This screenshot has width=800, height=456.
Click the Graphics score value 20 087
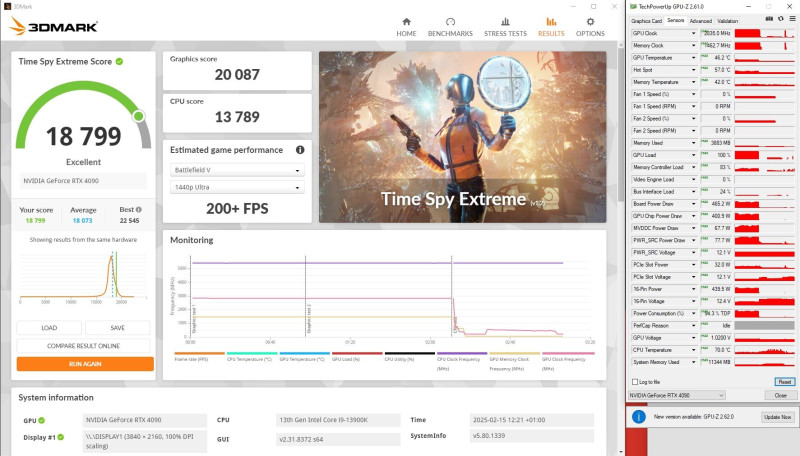[x=237, y=75]
